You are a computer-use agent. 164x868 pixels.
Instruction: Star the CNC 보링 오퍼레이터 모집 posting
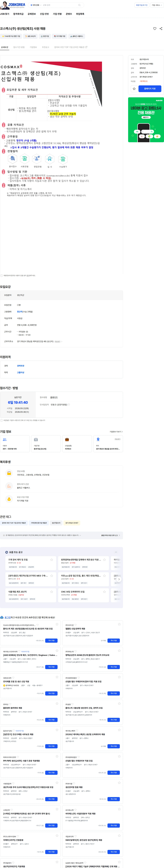pyautogui.click(x=104, y=592)
